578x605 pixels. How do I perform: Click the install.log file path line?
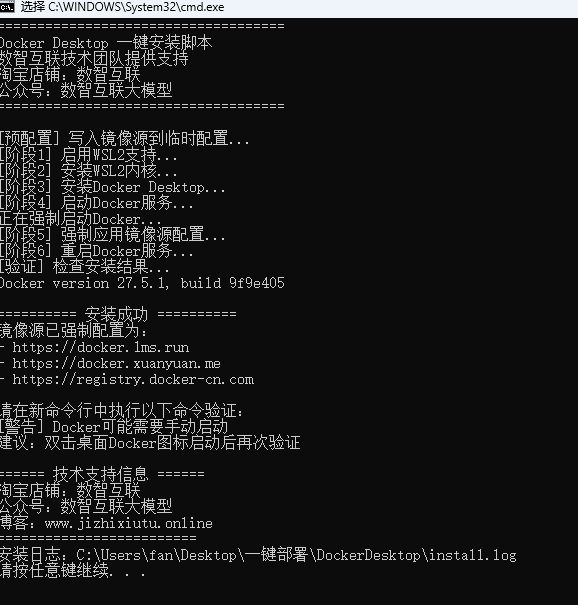[258, 555]
